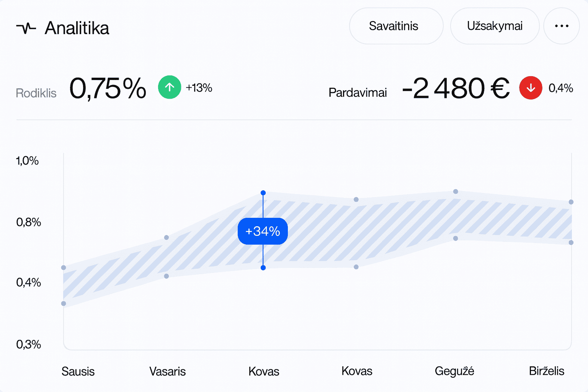588x392 pixels.
Task: Open the Užsakymai filter dropdown
Action: 495,26
